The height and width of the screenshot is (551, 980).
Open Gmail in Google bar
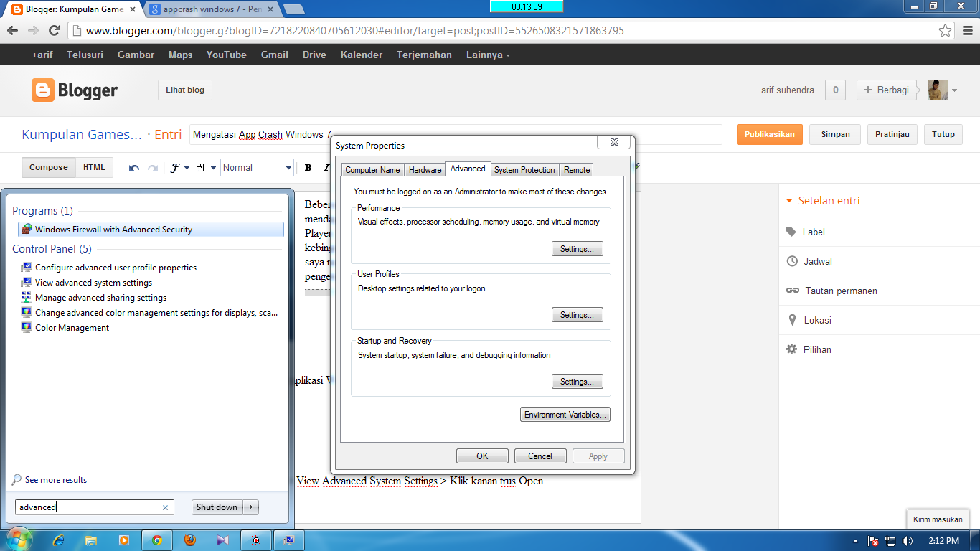click(x=274, y=55)
